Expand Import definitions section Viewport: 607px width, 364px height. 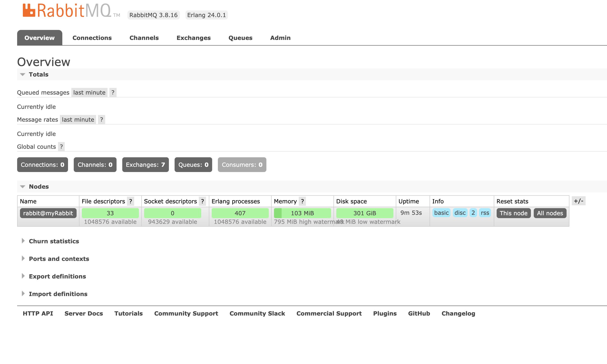(x=54, y=294)
